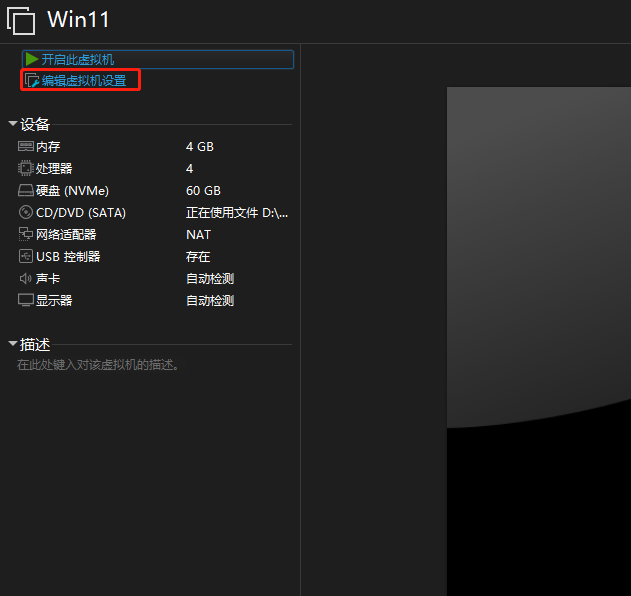Select the NAT network adapter value

(198, 235)
